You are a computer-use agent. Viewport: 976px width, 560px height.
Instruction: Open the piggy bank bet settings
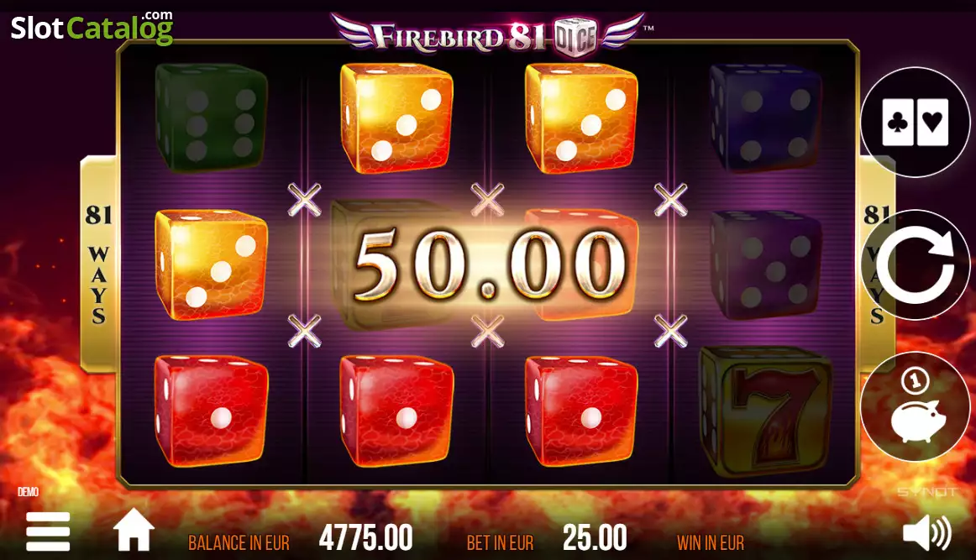coord(915,406)
